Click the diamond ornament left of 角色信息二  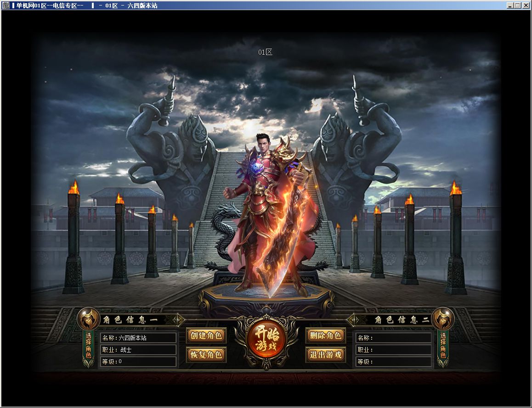point(354,319)
